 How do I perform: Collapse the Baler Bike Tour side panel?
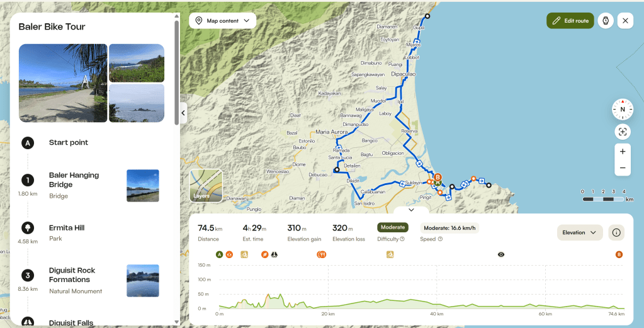183,113
